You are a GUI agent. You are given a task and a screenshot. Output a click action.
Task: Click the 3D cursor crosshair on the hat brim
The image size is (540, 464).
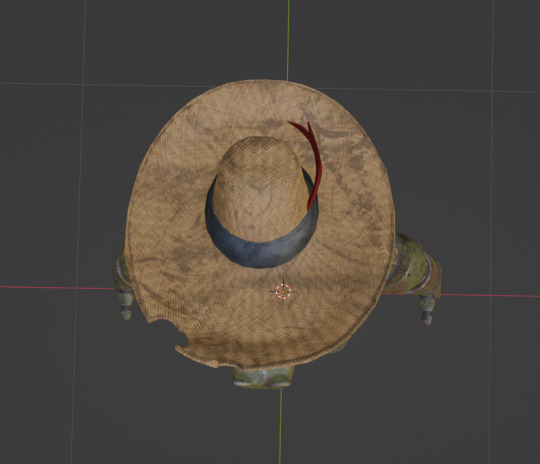click(283, 291)
